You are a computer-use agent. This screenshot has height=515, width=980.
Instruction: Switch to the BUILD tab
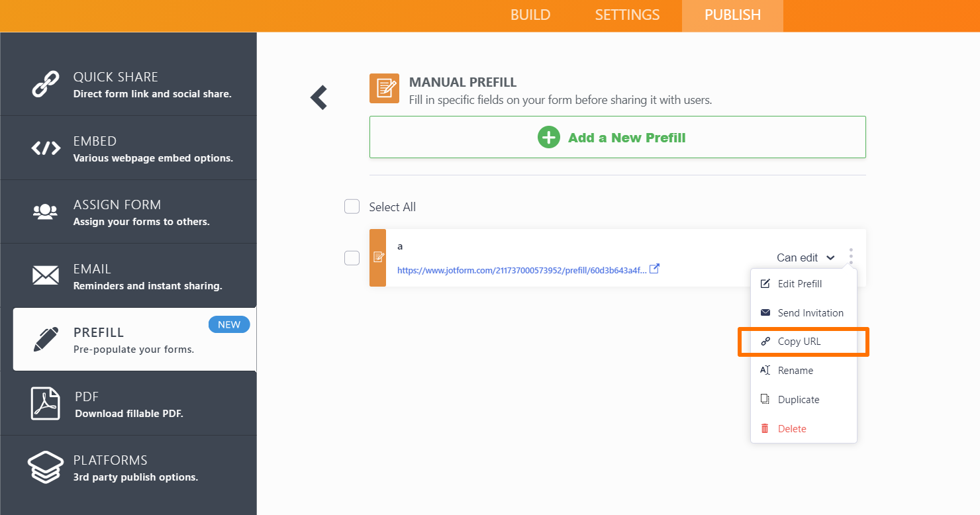tap(530, 15)
